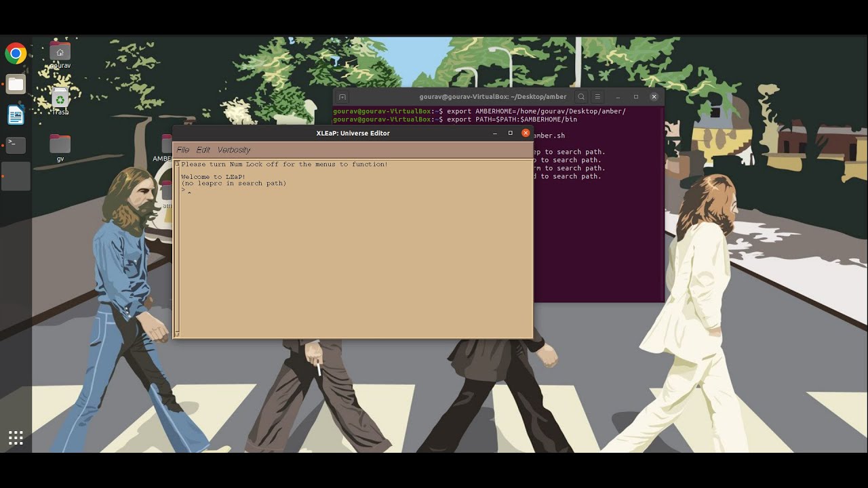
Task: Click the 'export PATH=$PATH:$AMBERHOME/bin' terminal line
Action: click(455, 119)
